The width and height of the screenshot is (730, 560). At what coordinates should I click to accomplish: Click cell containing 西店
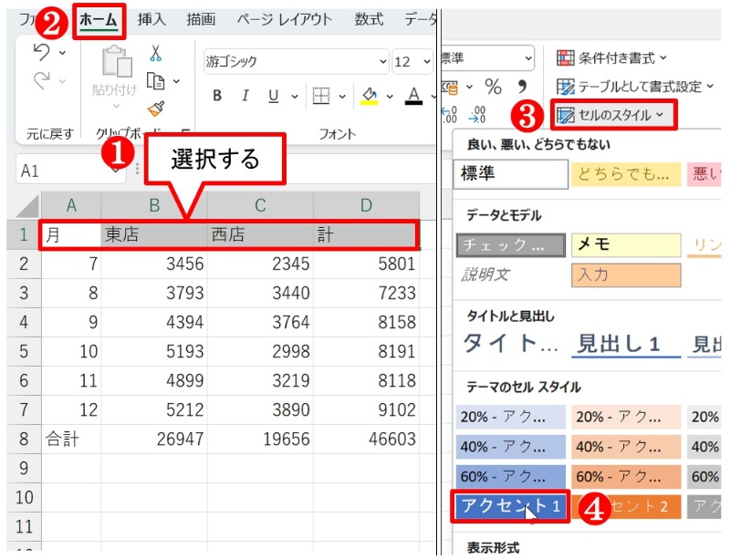click(260, 234)
